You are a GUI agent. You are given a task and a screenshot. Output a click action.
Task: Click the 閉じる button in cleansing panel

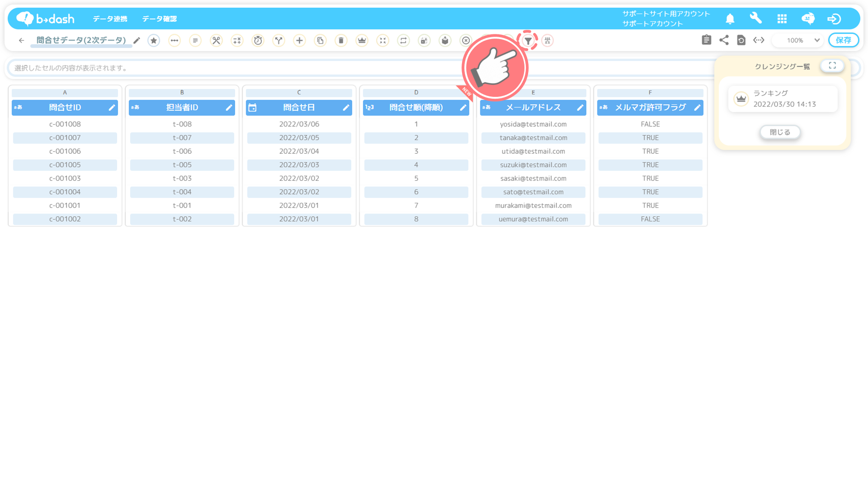click(780, 132)
